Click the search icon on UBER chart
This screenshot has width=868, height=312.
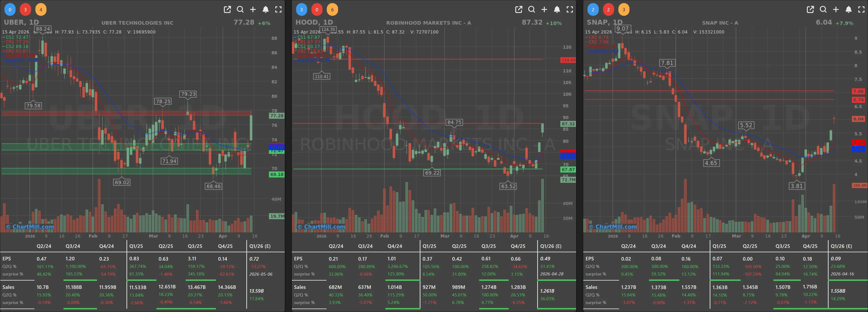pyautogui.click(x=240, y=9)
